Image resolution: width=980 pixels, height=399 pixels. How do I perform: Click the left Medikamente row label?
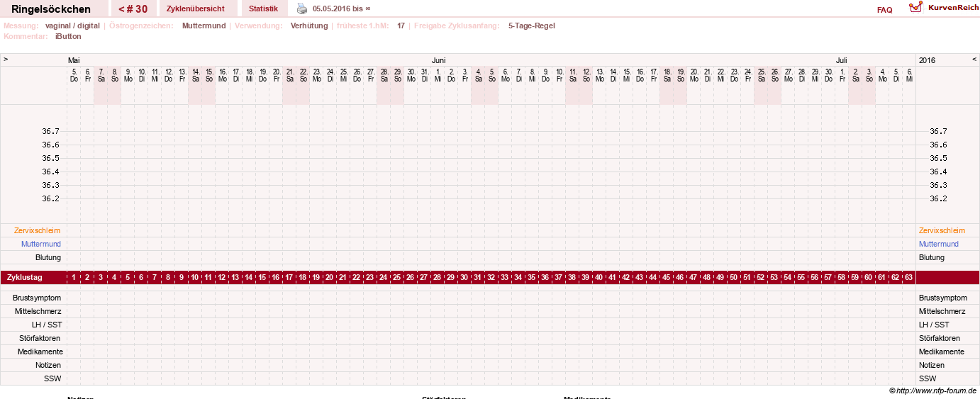[40, 352]
